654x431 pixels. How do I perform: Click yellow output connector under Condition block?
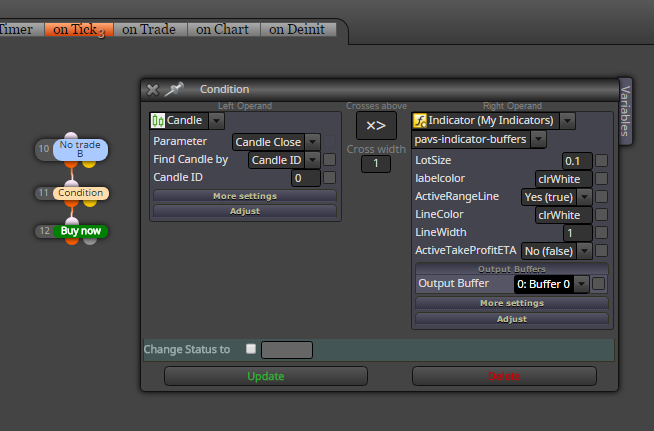tap(90, 203)
